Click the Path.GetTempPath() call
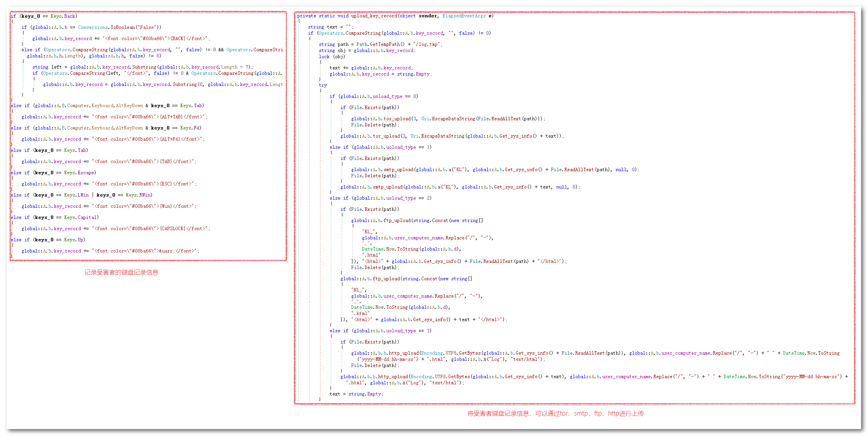This screenshot has height=436, width=868. [x=380, y=44]
